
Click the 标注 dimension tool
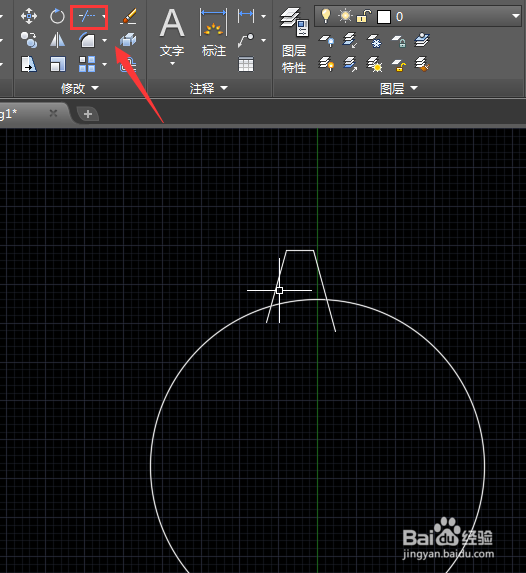[x=214, y=33]
